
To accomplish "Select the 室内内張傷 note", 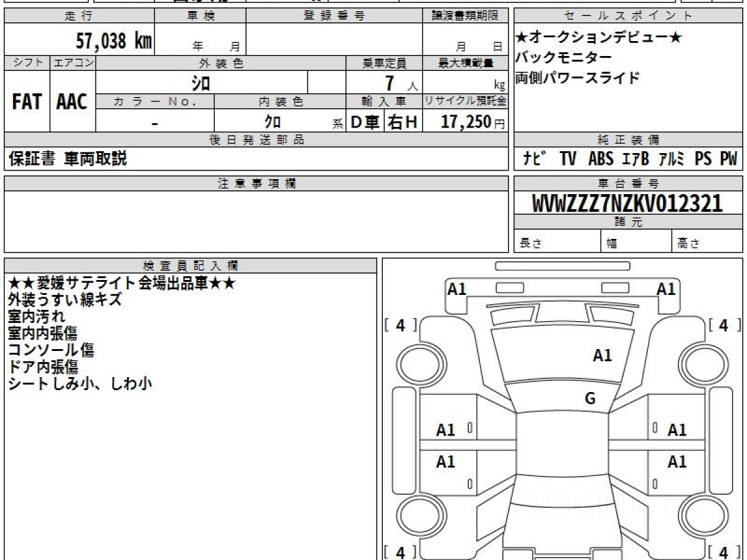I will pyautogui.click(x=44, y=334).
